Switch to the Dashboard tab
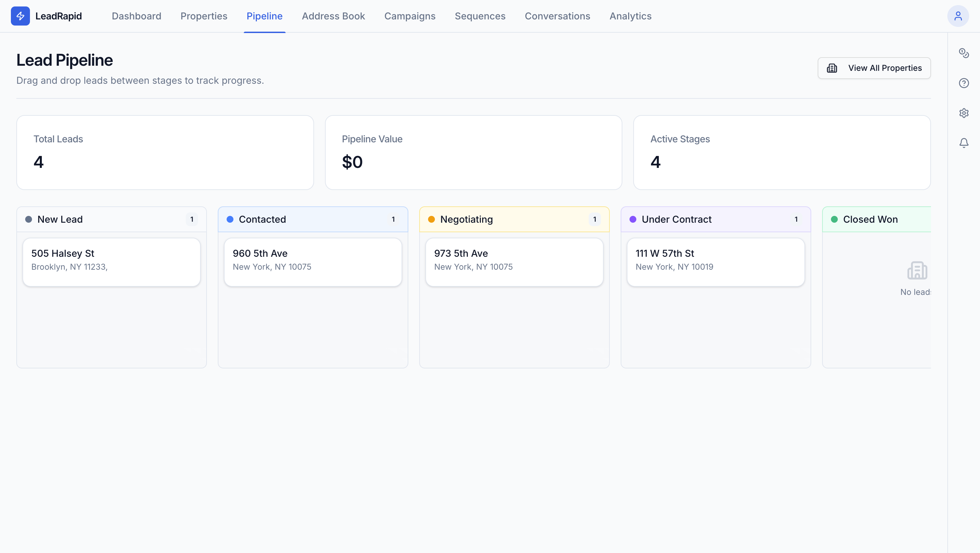Image resolution: width=980 pixels, height=553 pixels. tap(136, 16)
